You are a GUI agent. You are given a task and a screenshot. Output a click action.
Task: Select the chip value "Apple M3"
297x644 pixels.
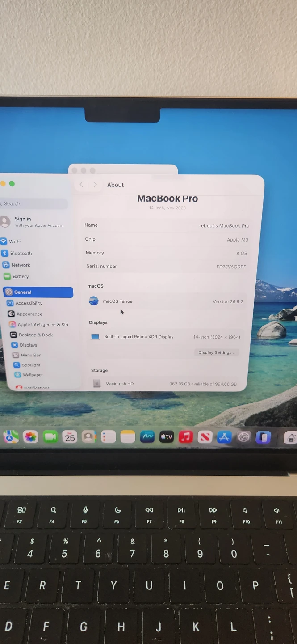[x=238, y=240]
